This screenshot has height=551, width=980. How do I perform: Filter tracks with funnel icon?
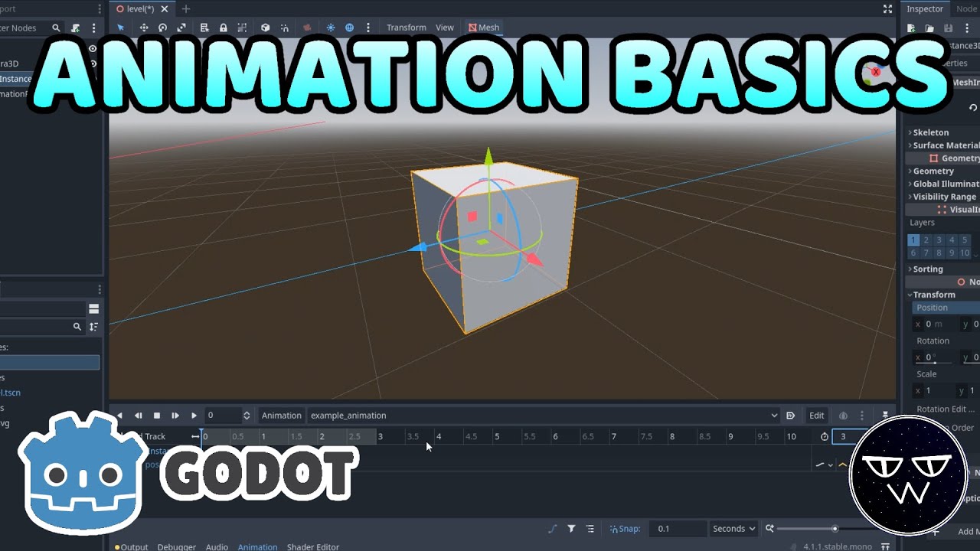click(x=571, y=529)
